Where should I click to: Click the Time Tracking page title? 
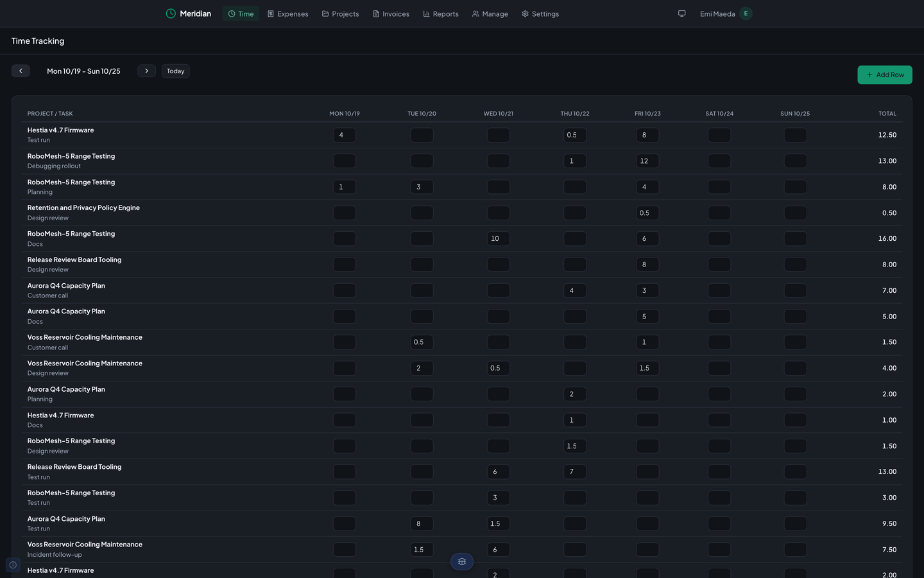[38, 41]
